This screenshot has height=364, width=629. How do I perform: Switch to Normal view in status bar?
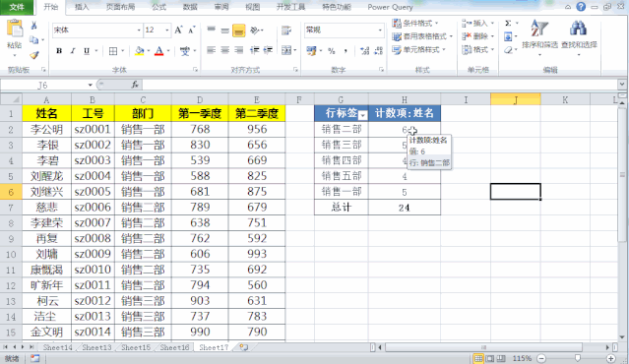[477, 358]
